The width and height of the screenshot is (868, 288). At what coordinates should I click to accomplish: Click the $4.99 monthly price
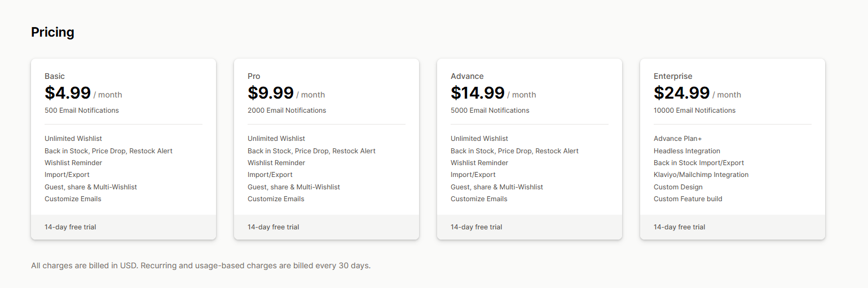[x=68, y=93]
